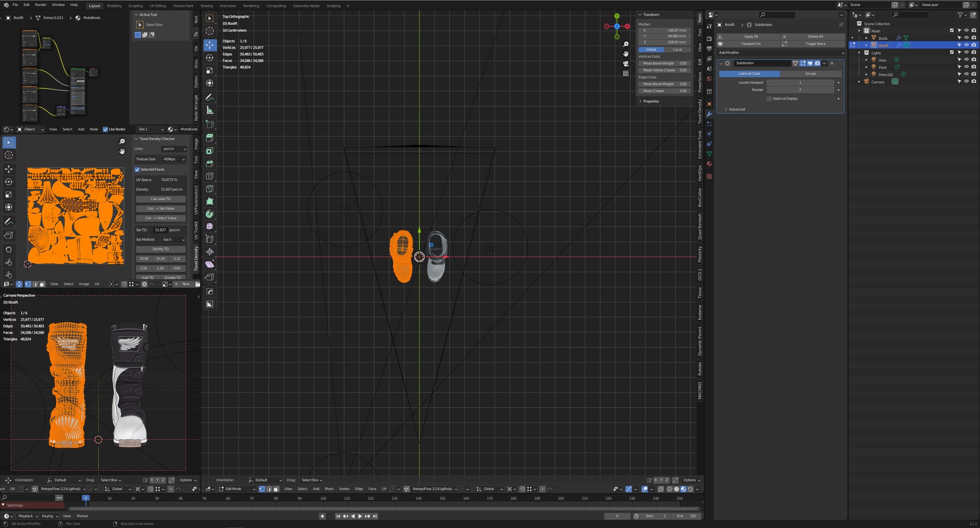
Task: Switch to the UV Editing workspace tab
Action: pyautogui.click(x=158, y=6)
